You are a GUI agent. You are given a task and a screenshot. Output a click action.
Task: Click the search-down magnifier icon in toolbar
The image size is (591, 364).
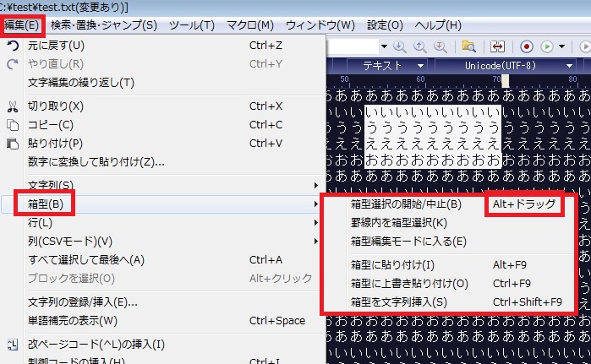point(400,46)
